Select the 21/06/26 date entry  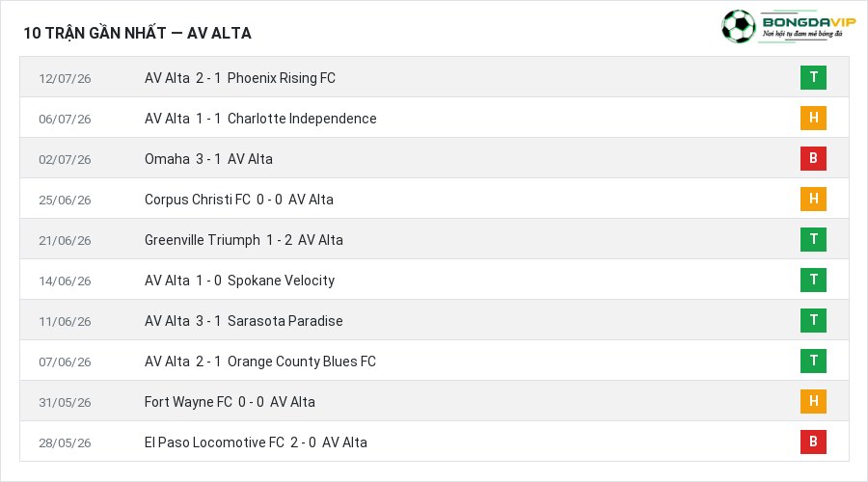click(x=65, y=240)
